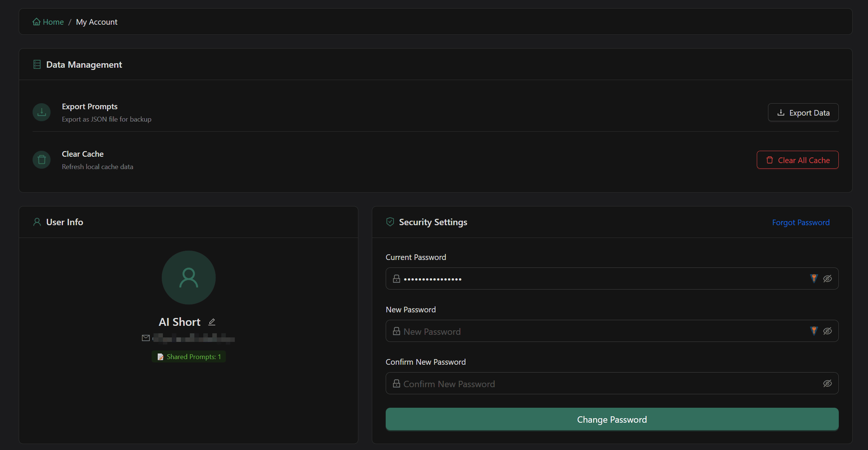The height and width of the screenshot is (450, 868).
Task: Click the key icon in New Password field
Action: 813,331
